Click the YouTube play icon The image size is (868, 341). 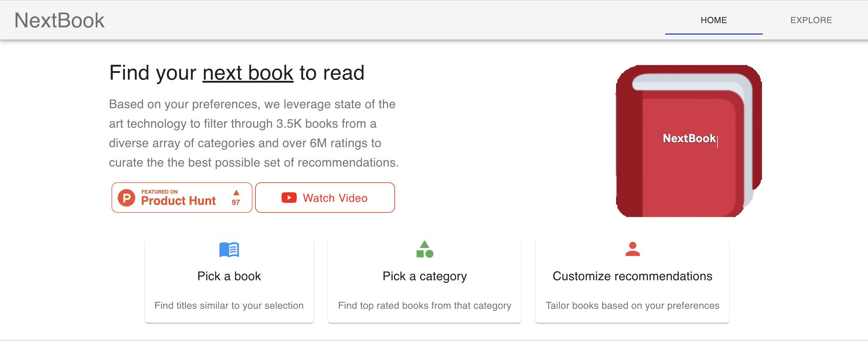289,198
